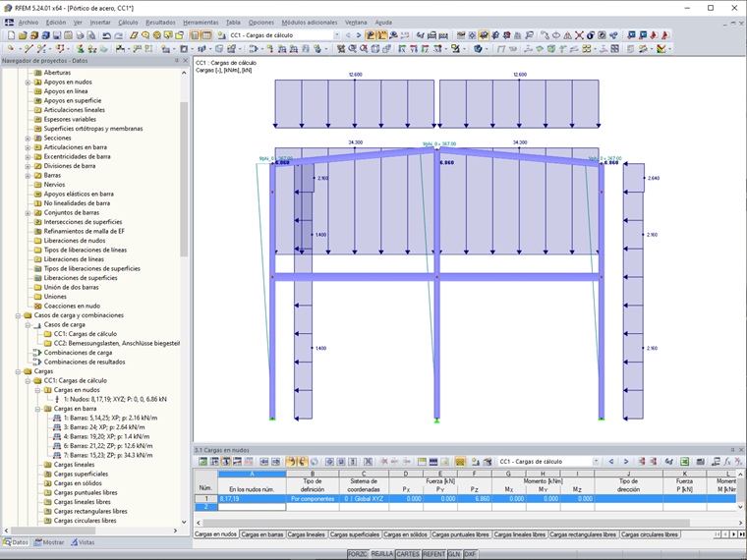Open the Módulos adicionales menu
Image resolution: width=747 pixels, height=560 pixels.
click(x=310, y=23)
